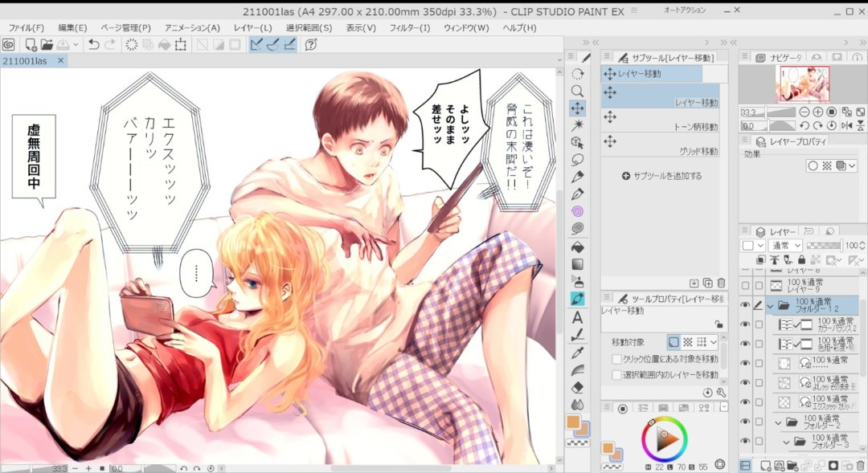Collapse the フォルダー2 folder arrow

click(x=778, y=422)
